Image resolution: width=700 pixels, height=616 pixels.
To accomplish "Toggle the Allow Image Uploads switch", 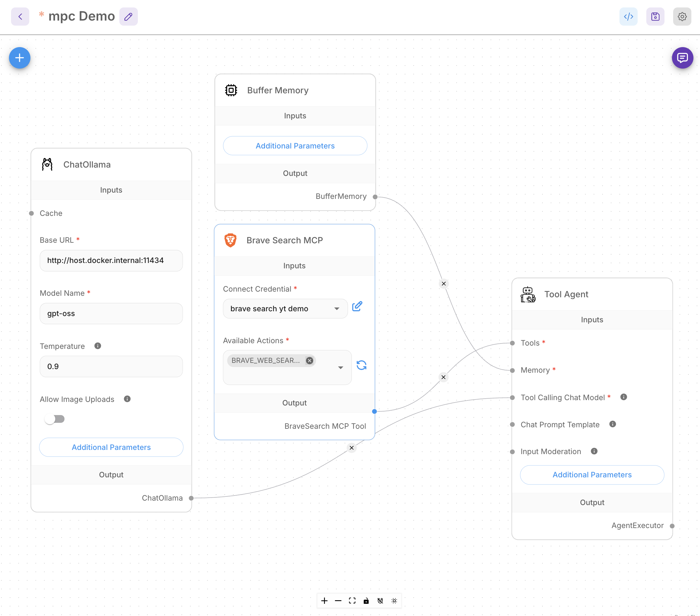I will point(55,419).
